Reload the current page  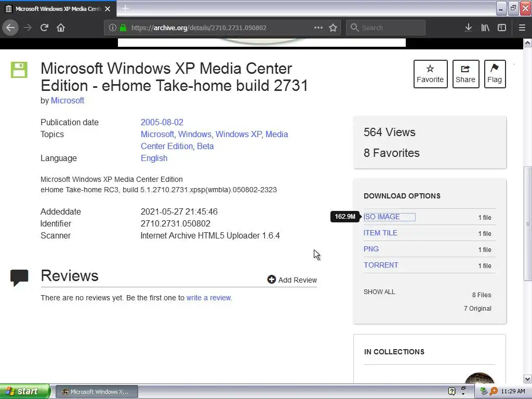[44, 28]
